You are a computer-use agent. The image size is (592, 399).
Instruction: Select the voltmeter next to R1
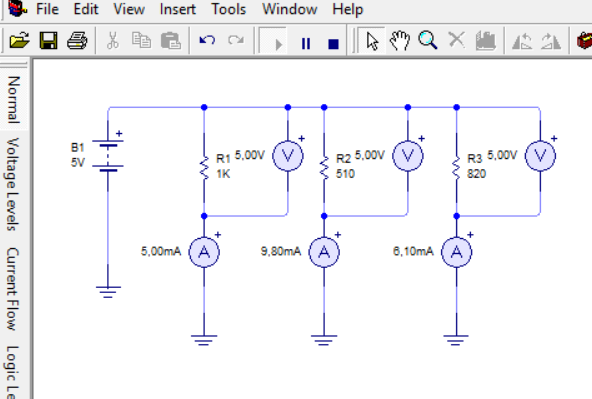288,156
